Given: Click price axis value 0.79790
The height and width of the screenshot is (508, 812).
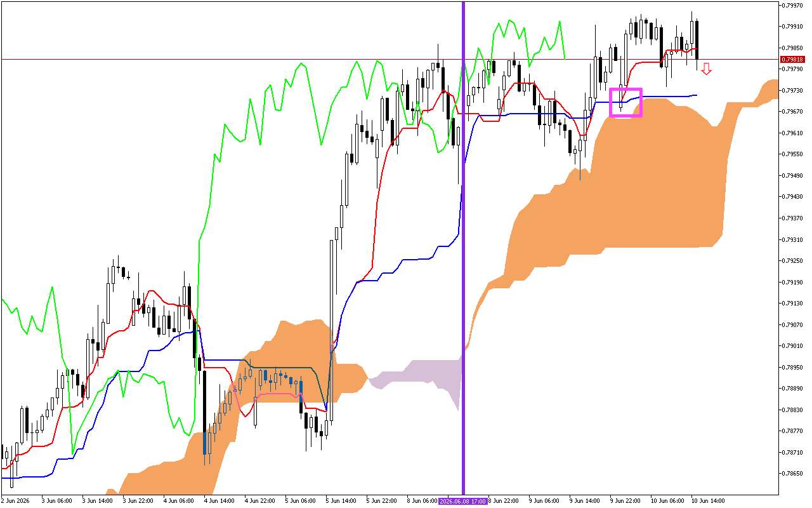Looking at the screenshot, I should click(x=793, y=69).
